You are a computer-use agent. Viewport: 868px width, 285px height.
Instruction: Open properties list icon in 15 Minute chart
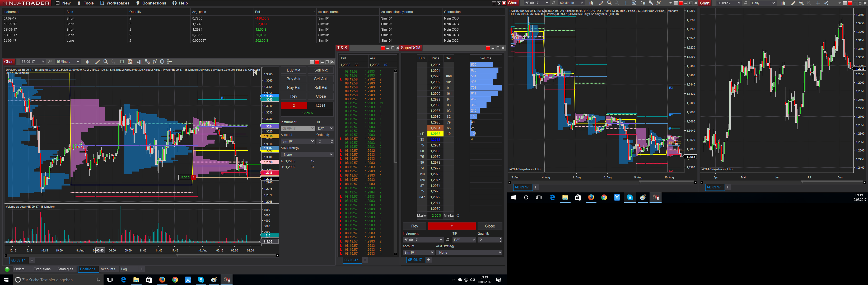[x=170, y=61]
